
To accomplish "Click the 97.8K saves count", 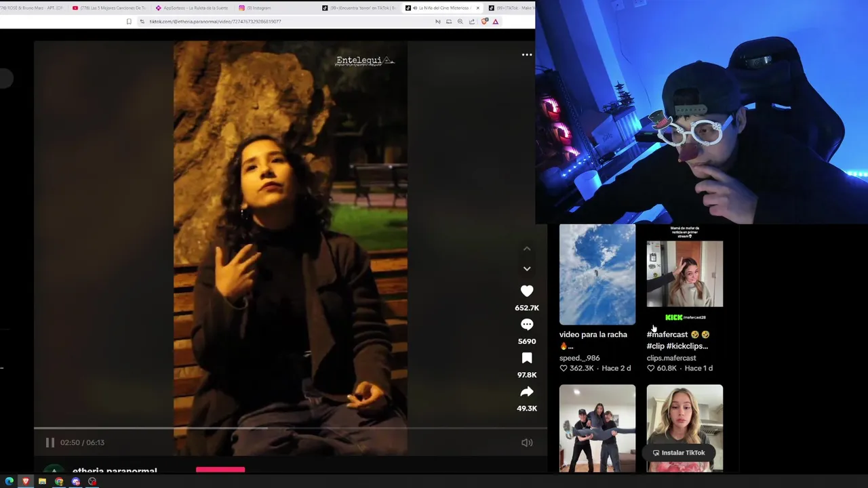I will [527, 375].
